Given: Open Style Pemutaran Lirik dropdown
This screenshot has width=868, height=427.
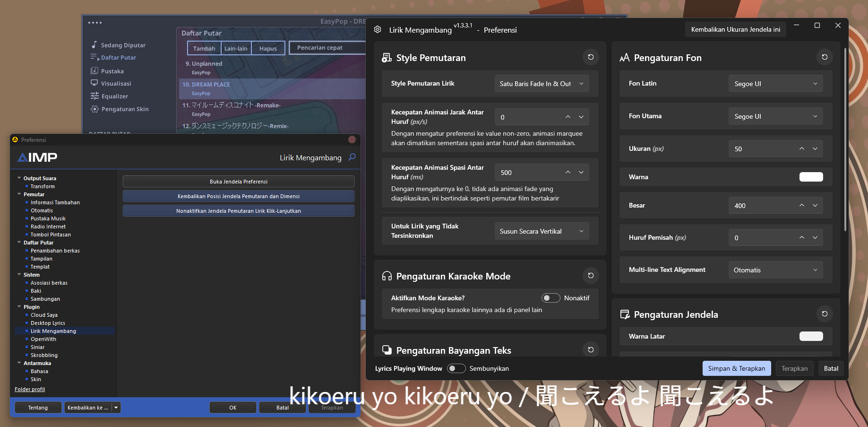Looking at the screenshot, I should (542, 84).
